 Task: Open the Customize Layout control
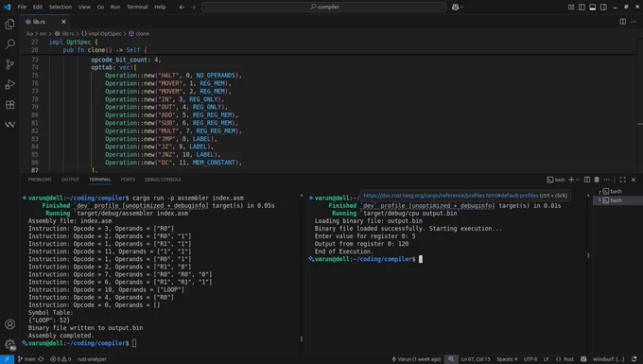(571, 7)
